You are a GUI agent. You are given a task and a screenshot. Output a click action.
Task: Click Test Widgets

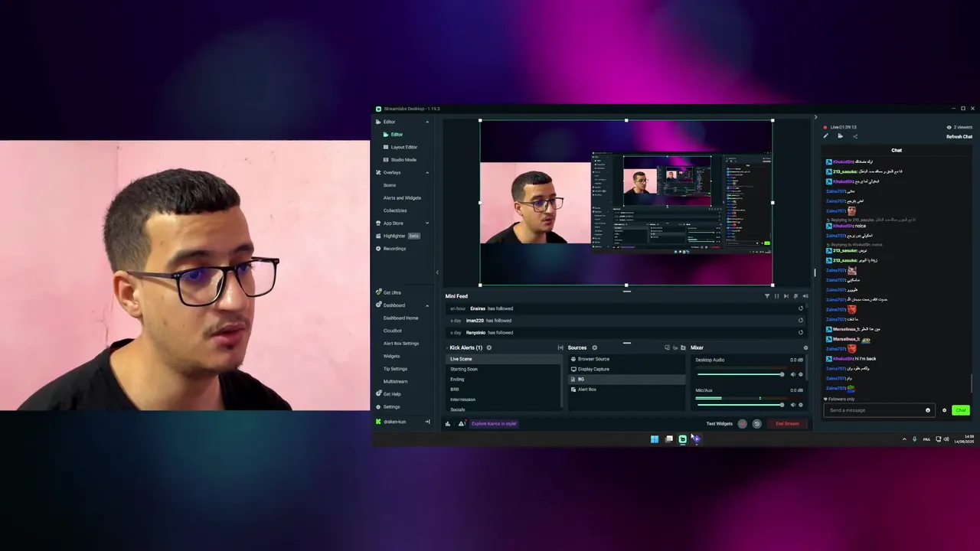point(719,423)
